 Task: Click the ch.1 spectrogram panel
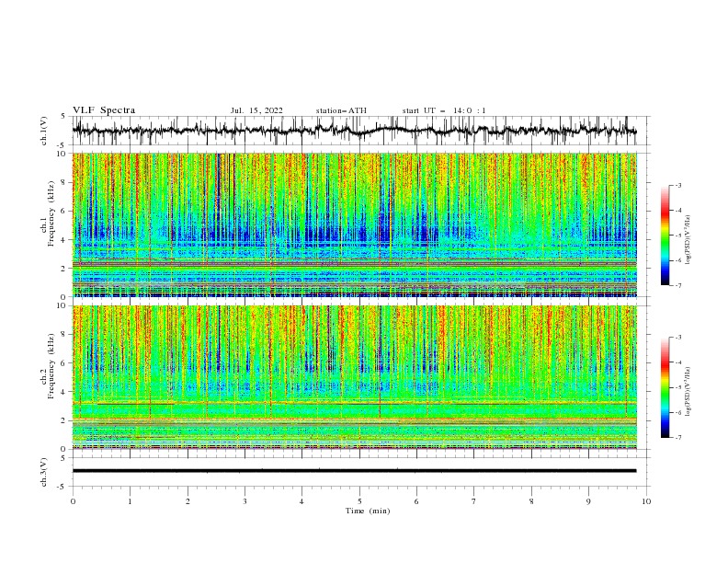354,224
